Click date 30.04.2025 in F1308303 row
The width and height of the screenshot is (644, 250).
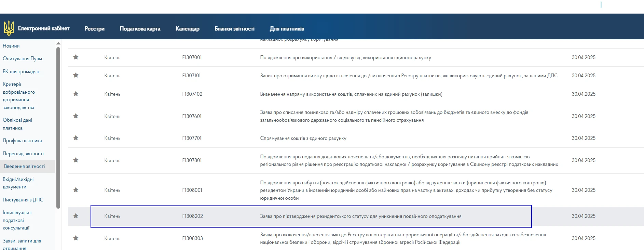(x=584, y=238)
